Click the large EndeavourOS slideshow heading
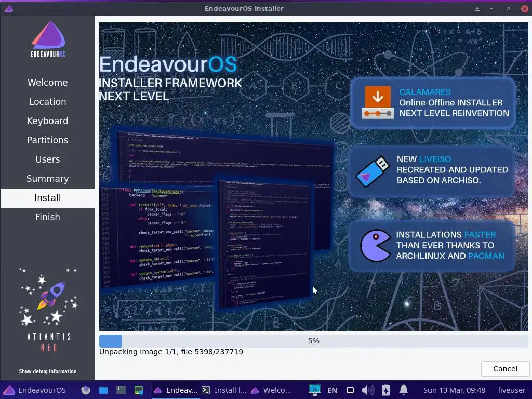The image size is (532, 399). (168, 64)
